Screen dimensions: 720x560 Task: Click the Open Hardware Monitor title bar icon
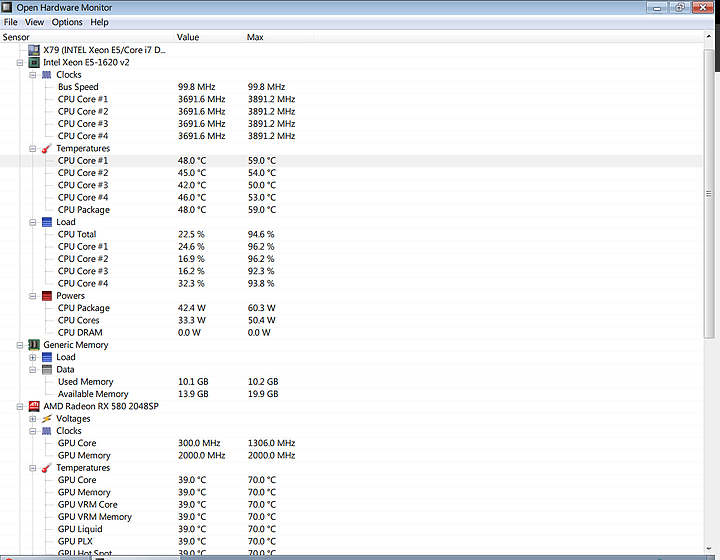(x=7, y=7)
